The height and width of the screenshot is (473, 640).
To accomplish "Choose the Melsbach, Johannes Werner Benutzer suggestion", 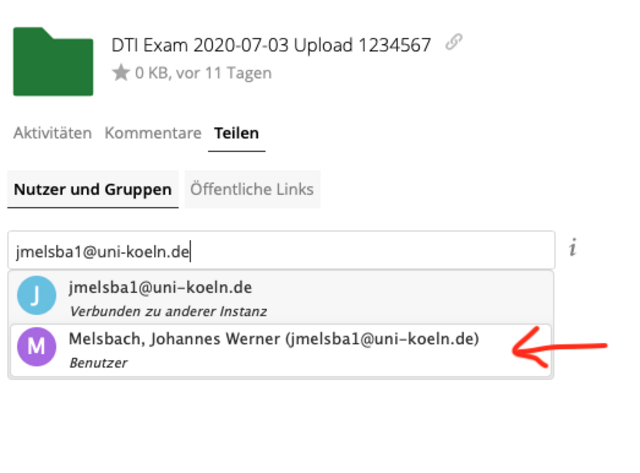I will pos(281,350).
